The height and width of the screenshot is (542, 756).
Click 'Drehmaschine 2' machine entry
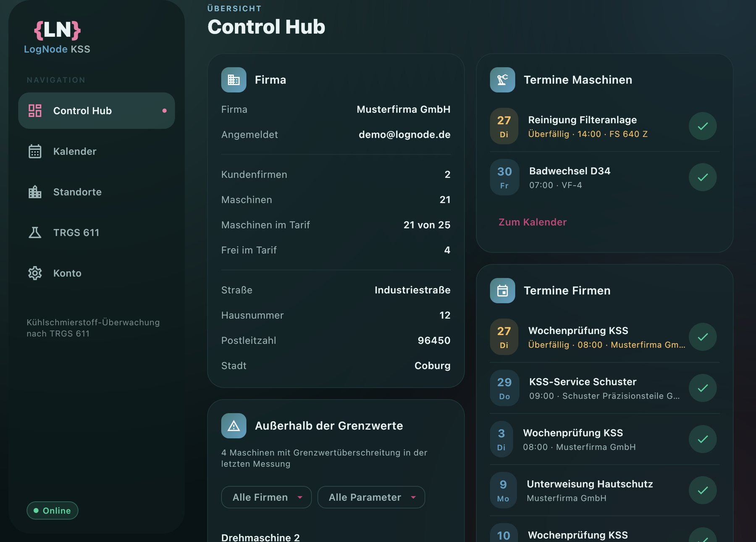[x=260, y=537]
